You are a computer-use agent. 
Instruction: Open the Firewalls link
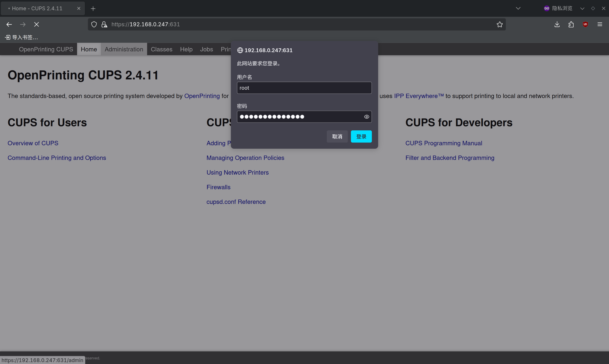(x=218, y=187)
